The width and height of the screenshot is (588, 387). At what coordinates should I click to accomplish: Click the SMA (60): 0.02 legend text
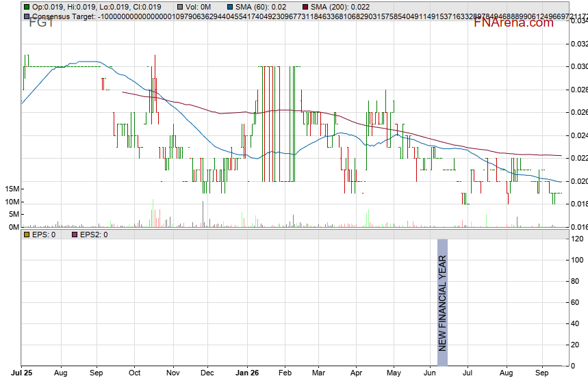coord(261,7)
